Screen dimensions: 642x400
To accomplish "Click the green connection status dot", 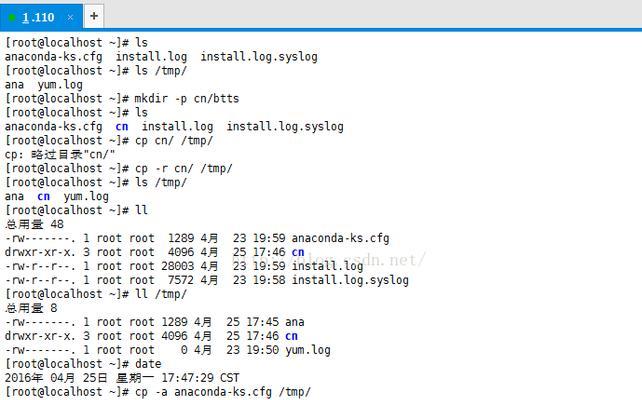I will pyautogui.click(x=12, y=18).
